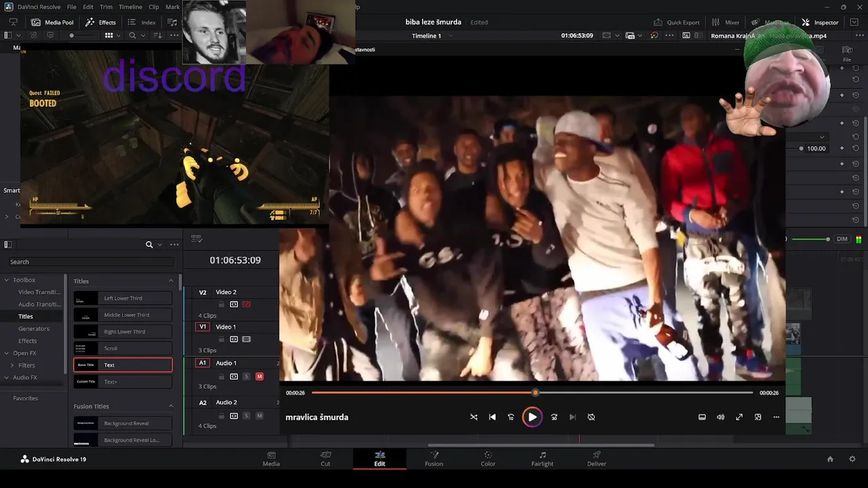Click the player volume speaker icon
868x488 pixels.
pyautogui.click(x=721, y=417)
